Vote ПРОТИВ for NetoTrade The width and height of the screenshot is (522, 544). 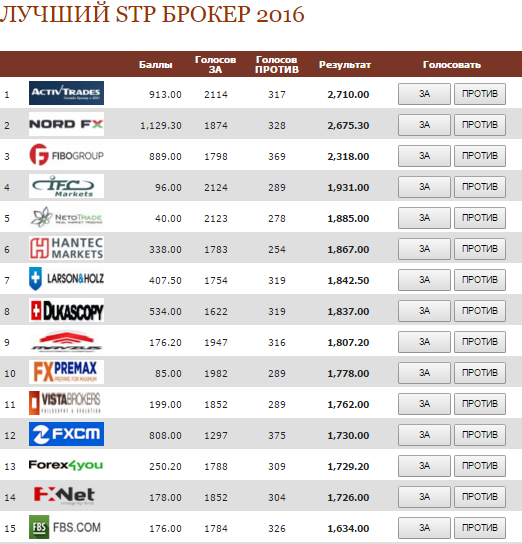[x=480, y=218]
